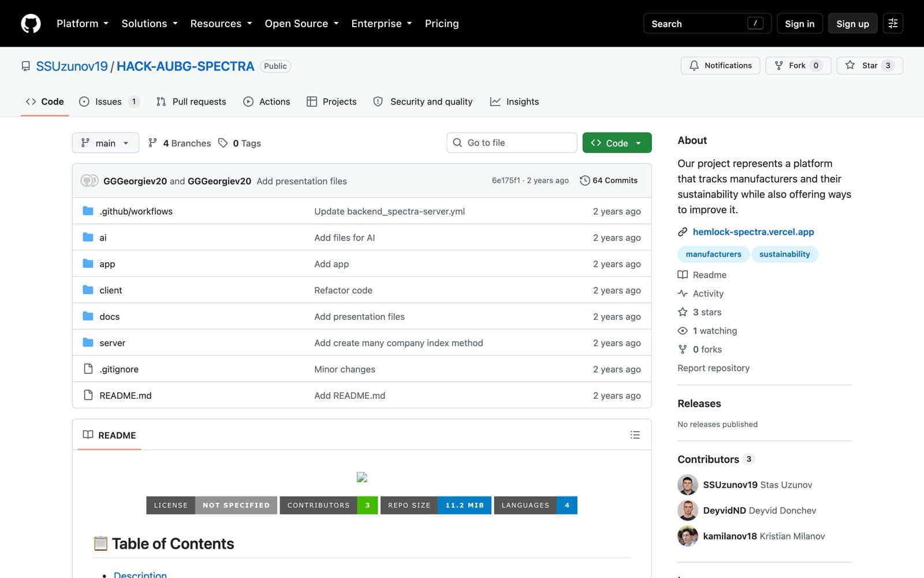Select the README tab header
Viewport: 924px width, 578px height.
pyautogui.click(x=110, y=435)
